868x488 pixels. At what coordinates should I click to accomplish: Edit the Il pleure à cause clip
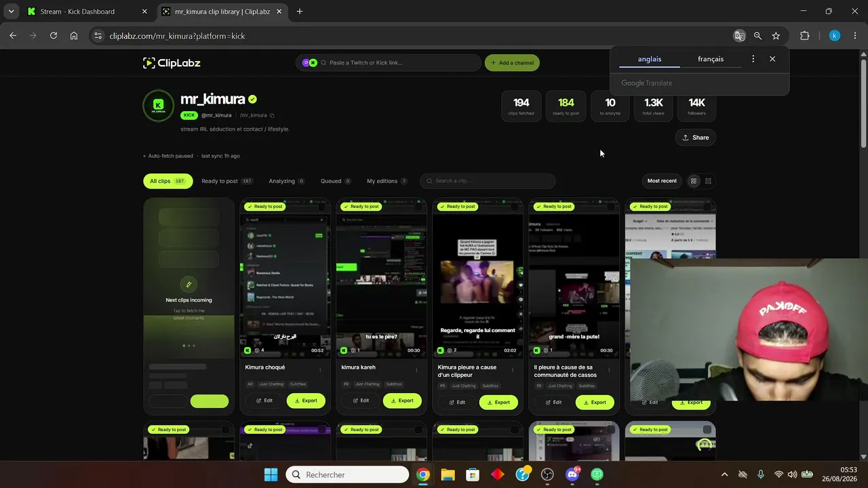point(553,402)
